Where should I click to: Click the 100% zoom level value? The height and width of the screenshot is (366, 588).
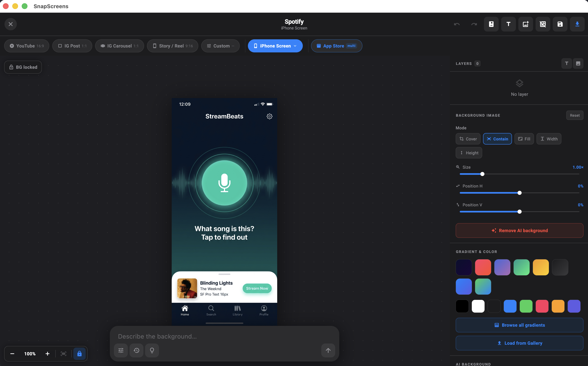(x=30, y=354)
